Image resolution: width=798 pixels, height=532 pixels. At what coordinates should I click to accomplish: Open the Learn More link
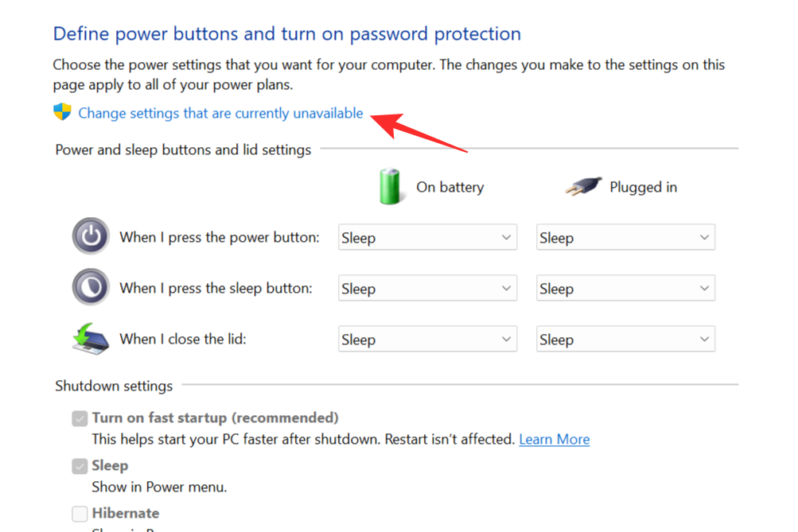pos(554,438)
